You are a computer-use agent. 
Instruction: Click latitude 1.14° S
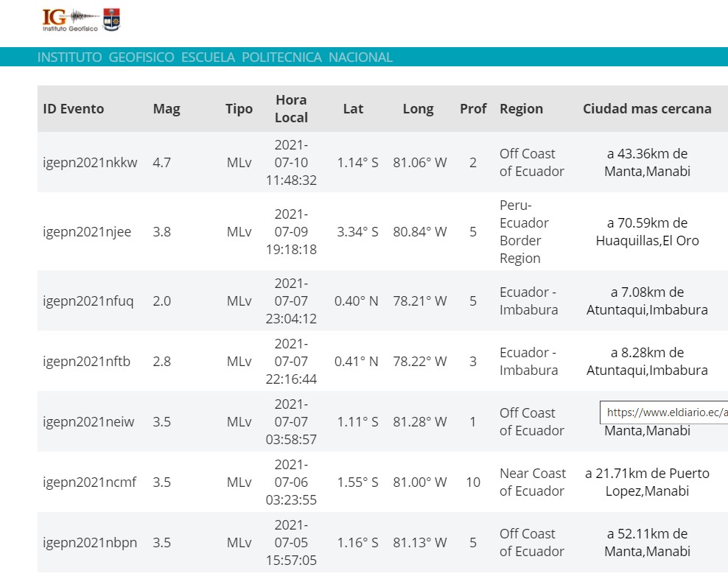point(357,163)
